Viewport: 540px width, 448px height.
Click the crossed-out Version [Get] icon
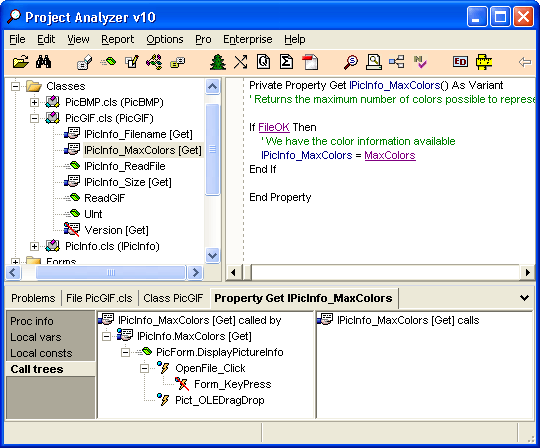[72, 230]
